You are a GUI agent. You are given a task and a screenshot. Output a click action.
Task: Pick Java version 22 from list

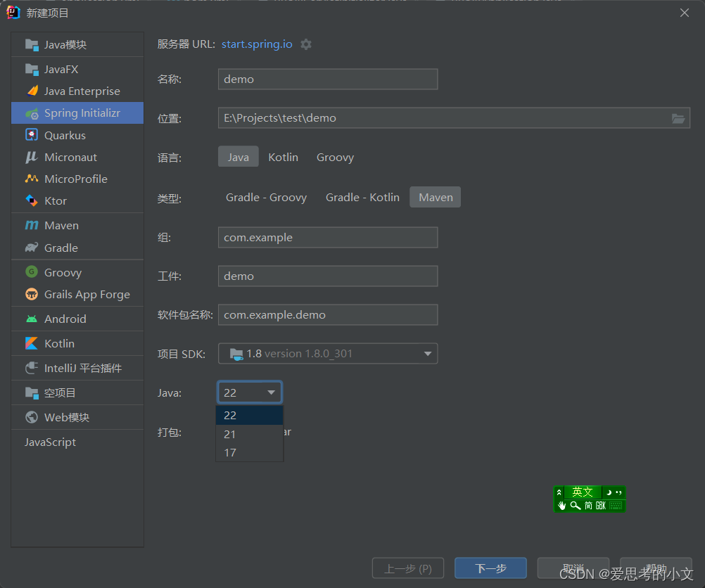point(250,416)
